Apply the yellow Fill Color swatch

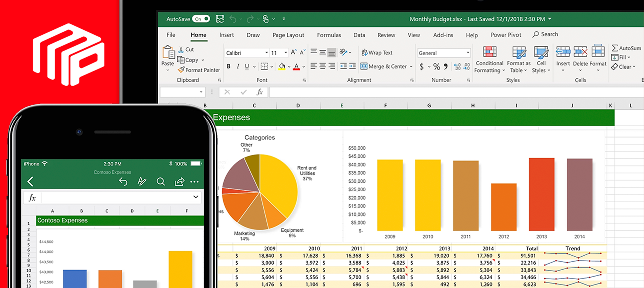(x=282, y=66)
